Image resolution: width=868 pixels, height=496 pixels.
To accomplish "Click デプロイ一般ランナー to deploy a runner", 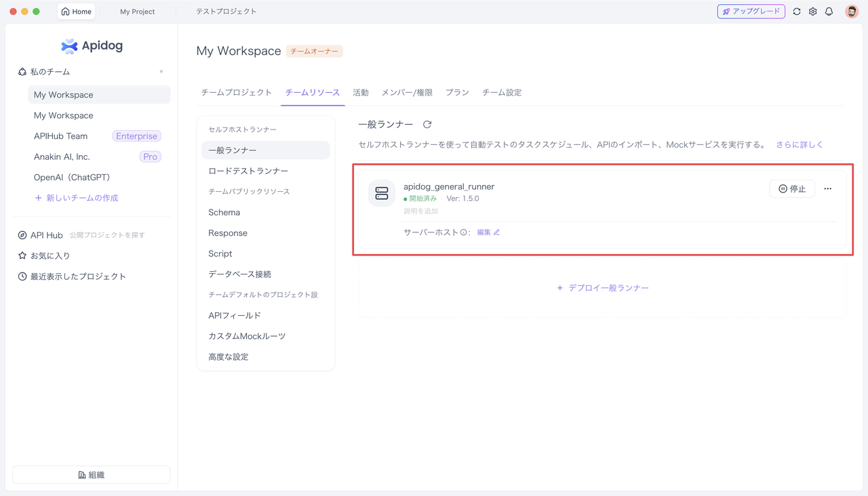I will click(x=603, y=288).
